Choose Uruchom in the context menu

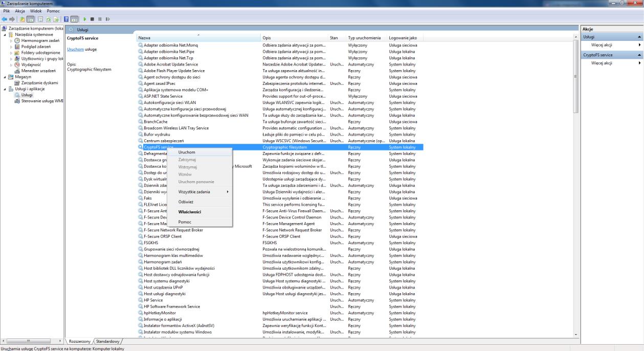[199, 152]
